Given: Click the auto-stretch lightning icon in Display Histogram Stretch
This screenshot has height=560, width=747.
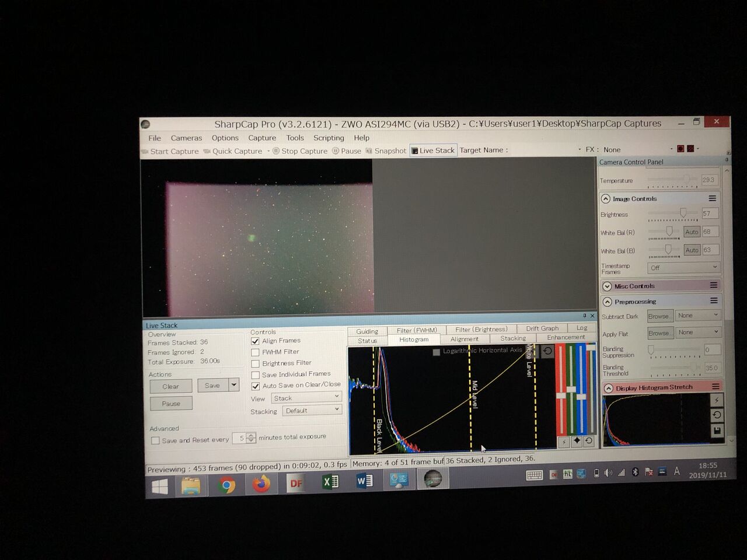Looking at the screenshot, I should [717, 400].
